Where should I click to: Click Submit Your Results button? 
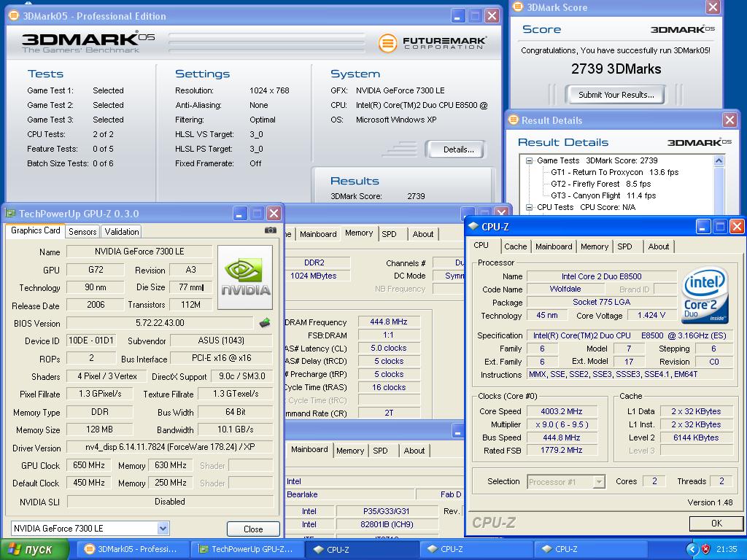(616, 95)
